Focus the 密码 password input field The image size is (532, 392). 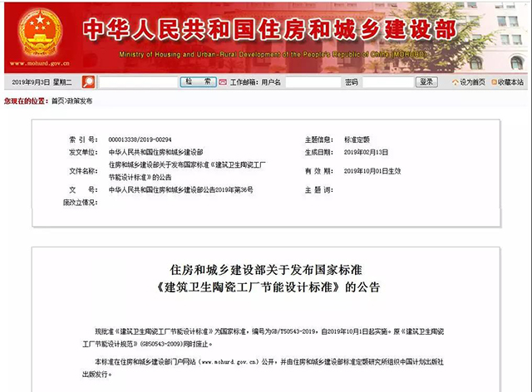[388, 82]
